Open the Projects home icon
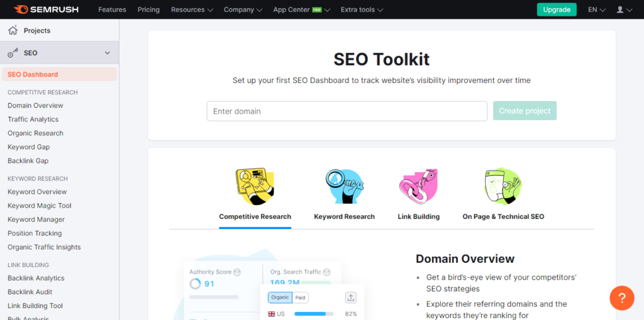This screenshot has height=320, width=644. [13, 30]
